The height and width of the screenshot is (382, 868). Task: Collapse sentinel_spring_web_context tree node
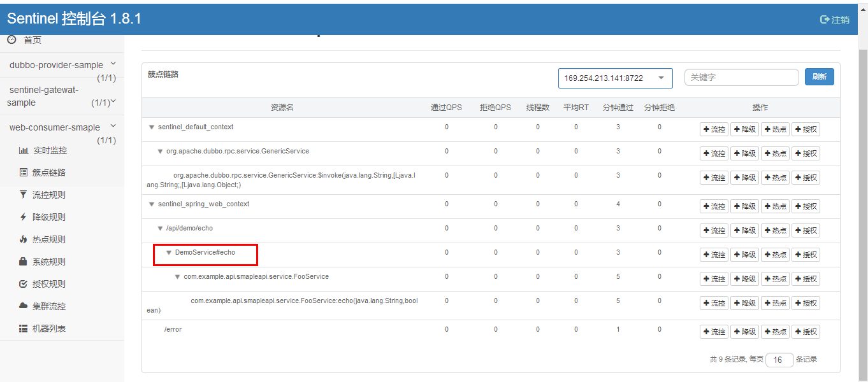point(152,204)
